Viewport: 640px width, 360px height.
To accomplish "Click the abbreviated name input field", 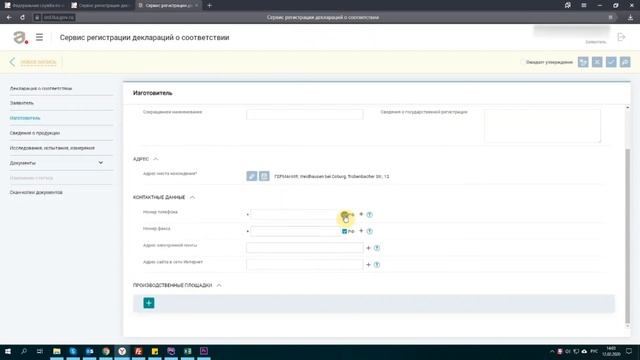I will pyautogui.click(x=304, y=114).
